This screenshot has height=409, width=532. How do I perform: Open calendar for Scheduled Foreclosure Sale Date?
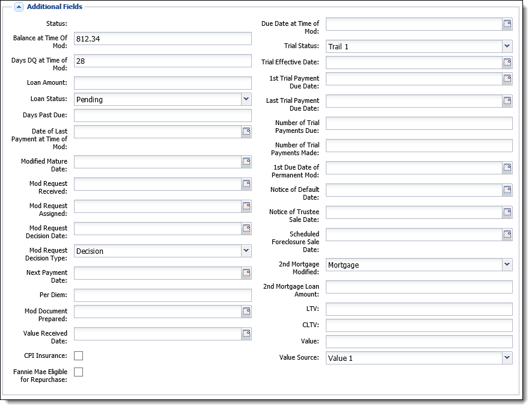[507, 234]
